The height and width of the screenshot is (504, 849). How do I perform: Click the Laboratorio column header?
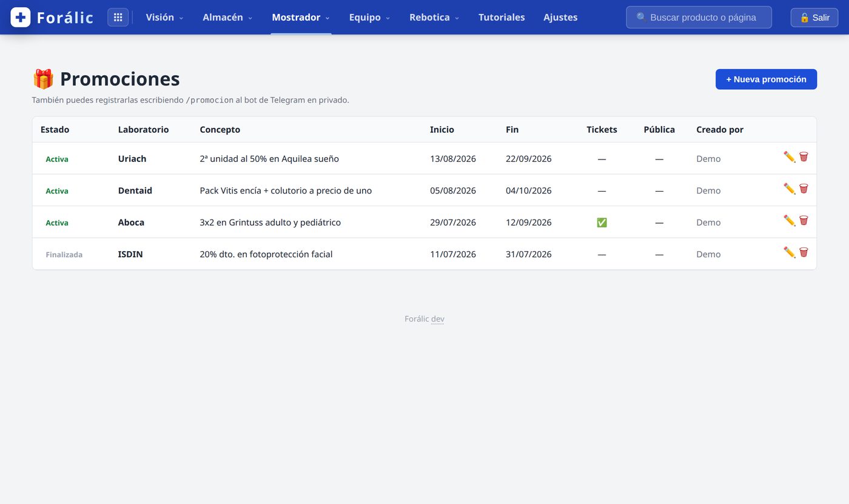[x=143, y=130]
